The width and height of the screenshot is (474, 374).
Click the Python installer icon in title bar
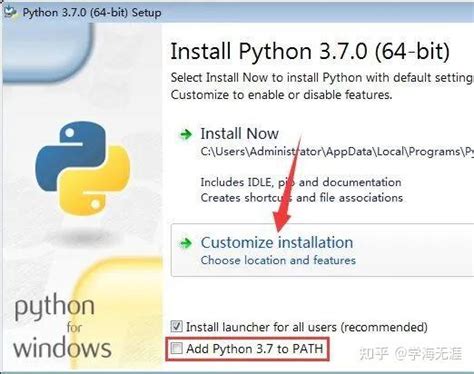[x=10, y=12]
